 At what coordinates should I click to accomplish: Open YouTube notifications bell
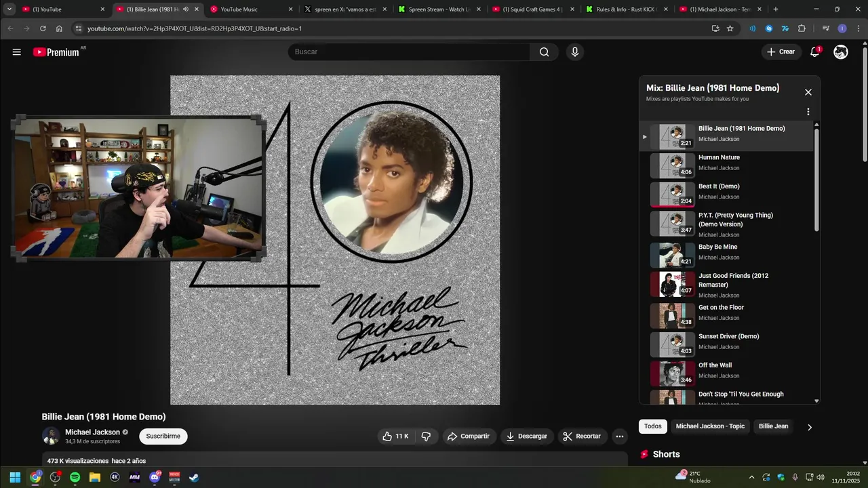815,52
